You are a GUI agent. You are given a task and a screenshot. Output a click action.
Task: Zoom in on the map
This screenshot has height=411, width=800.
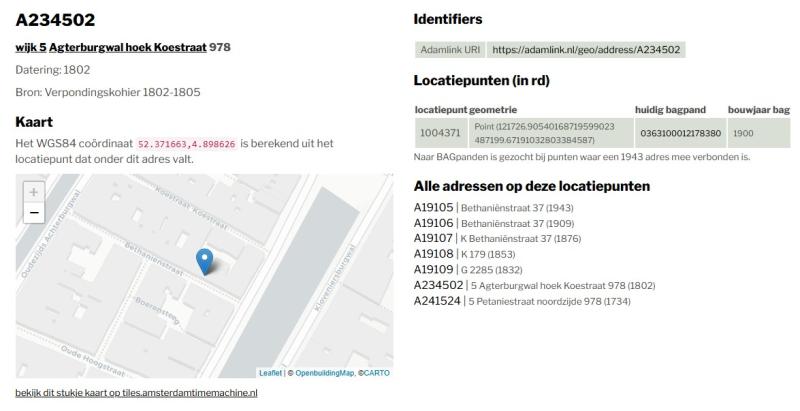[x=35, y=192]
